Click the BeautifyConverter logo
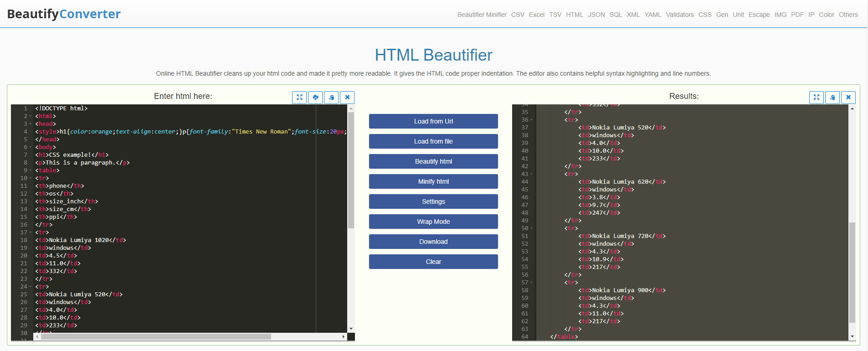The width and height of the screenshot is (868, 351). [x=64, y=14]
